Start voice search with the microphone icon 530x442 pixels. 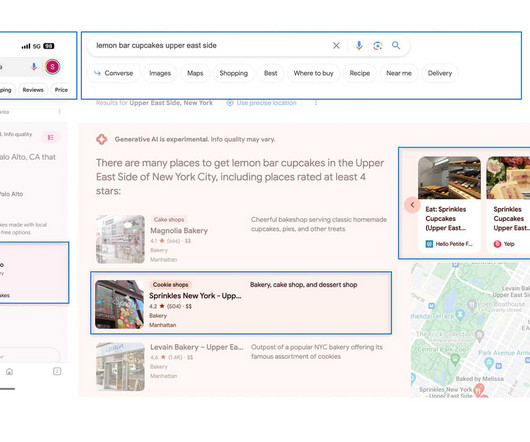tap(359, 46)
